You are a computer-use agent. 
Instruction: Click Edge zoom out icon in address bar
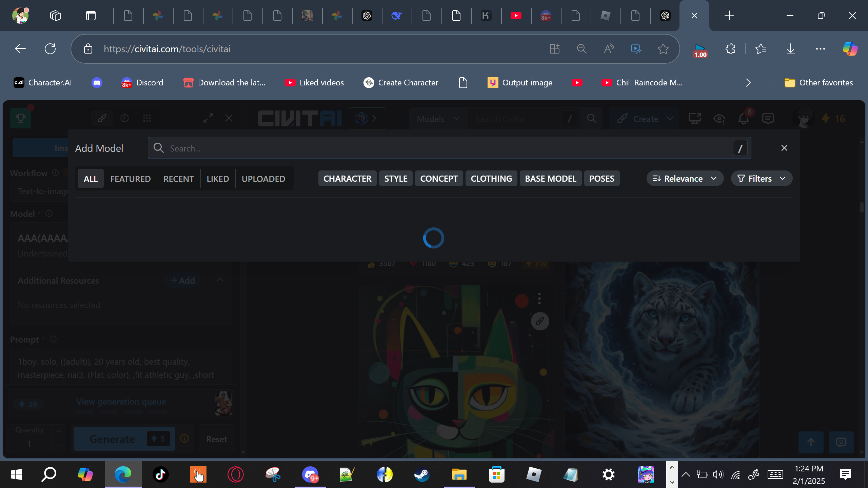[581, 49]
